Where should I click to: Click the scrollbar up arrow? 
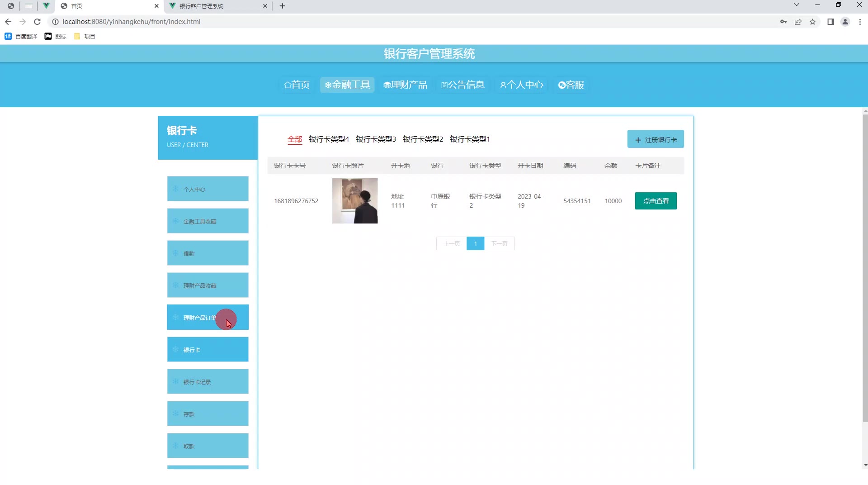point(865,110)
